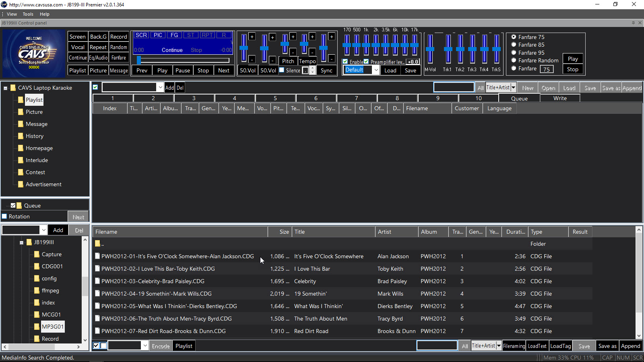The height and width of the screenshot is (362, 644).
Task: Open the combo box beside playlist Add button
Action: click(x=160, y=87)
